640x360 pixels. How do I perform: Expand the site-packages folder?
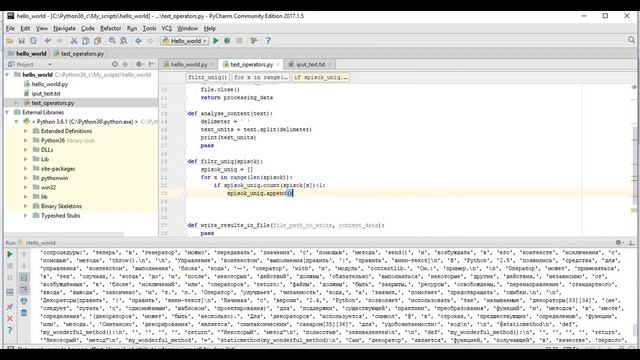pyautogui.click(x=26, y=169)
